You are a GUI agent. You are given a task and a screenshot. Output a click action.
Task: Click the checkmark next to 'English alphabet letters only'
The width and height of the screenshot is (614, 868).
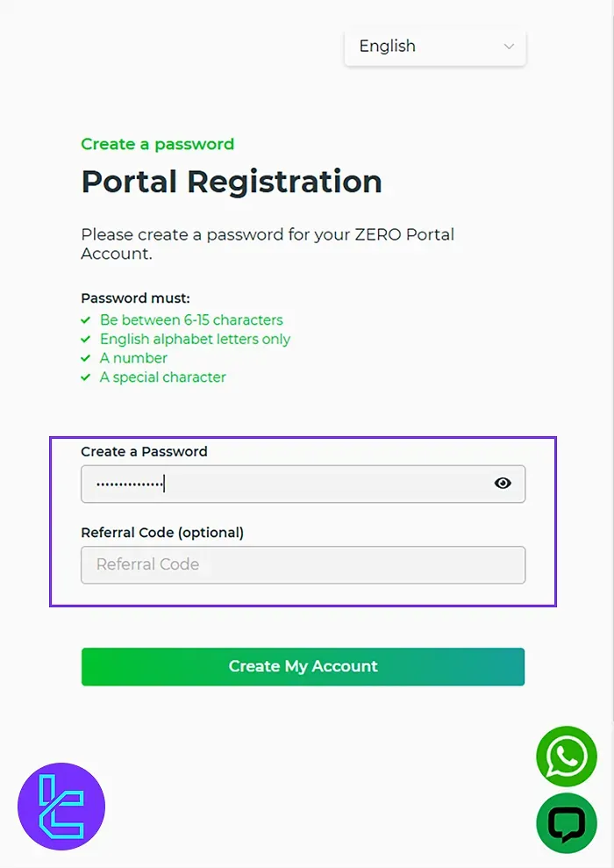click(85, 339)
